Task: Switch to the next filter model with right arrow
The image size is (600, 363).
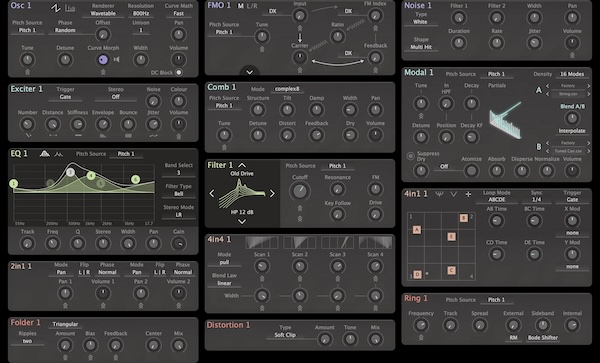Action: tap(272, 194)
